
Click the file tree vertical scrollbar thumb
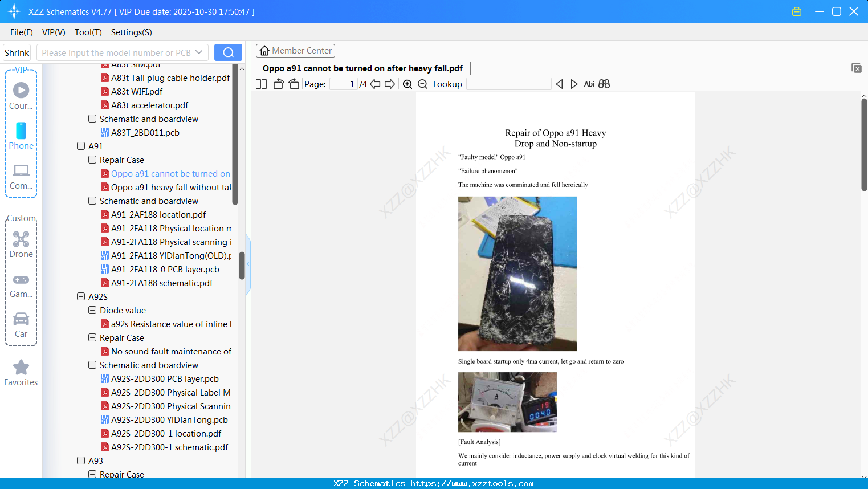[242, 266]
